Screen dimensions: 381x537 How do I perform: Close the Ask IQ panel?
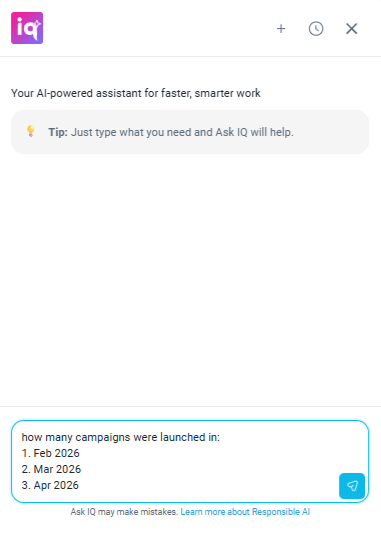tap(352, 28)
